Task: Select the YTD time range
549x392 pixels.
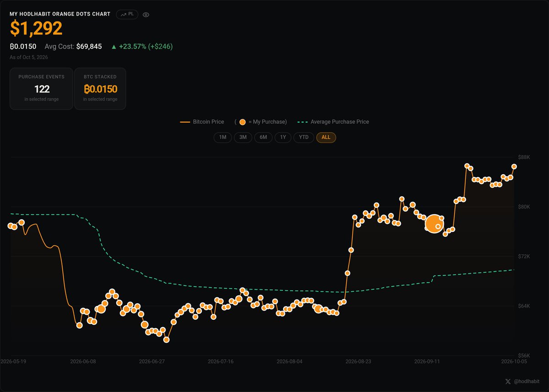Action: click(304, 137)
